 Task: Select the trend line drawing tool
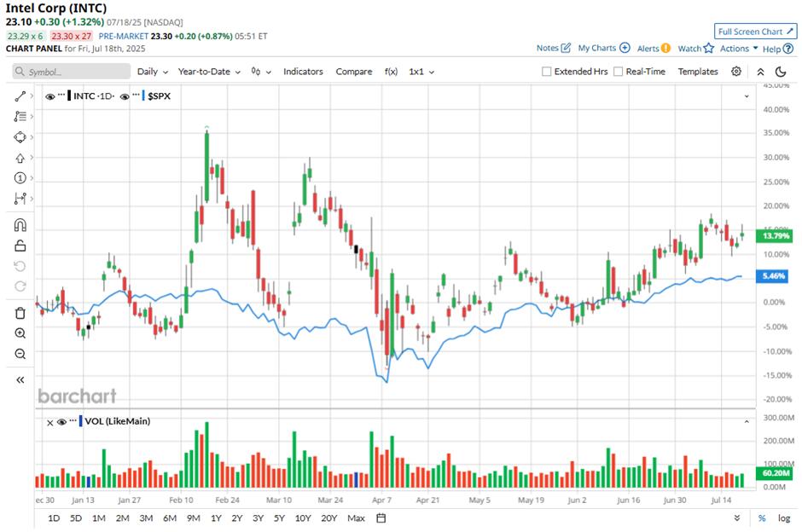(x=20, y=96)
